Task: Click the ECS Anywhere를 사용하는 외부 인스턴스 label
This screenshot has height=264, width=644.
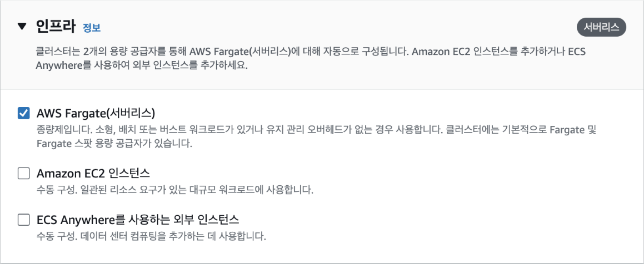Action: (x=138, y=220)
